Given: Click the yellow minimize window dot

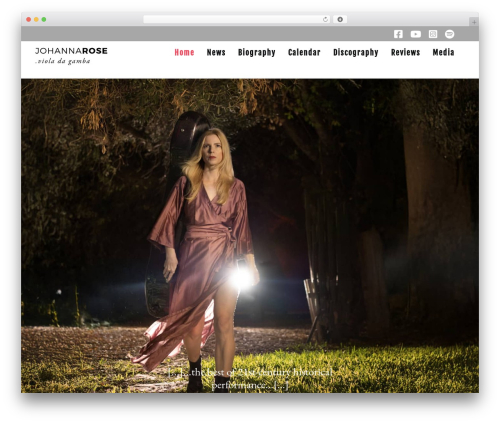Looking at the screenshot, I should pyautogui.click(x=36, y=19).
